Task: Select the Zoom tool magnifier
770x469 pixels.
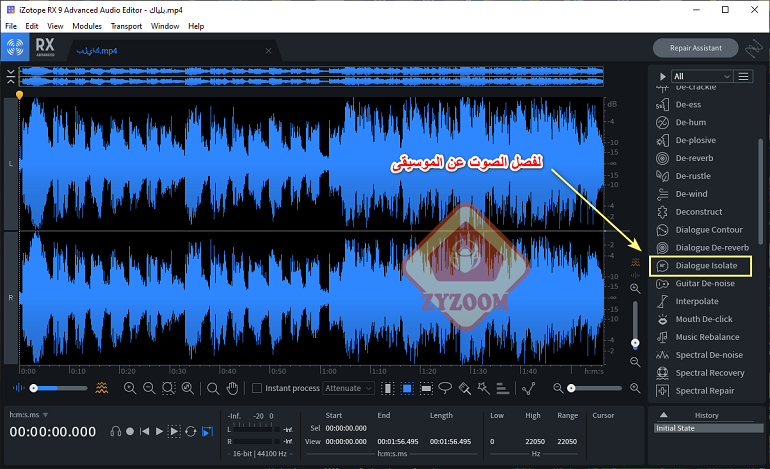Action: [x=213, y=388]
